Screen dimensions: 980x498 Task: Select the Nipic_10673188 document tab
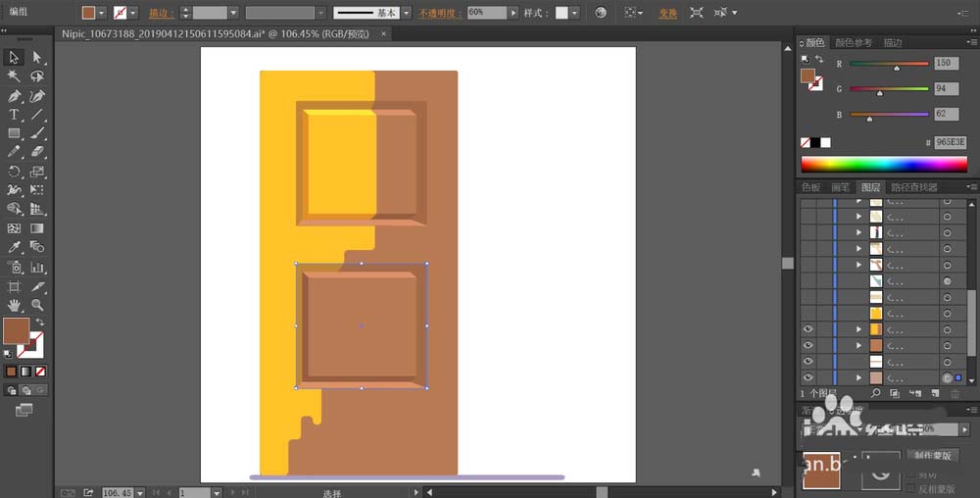215,33
